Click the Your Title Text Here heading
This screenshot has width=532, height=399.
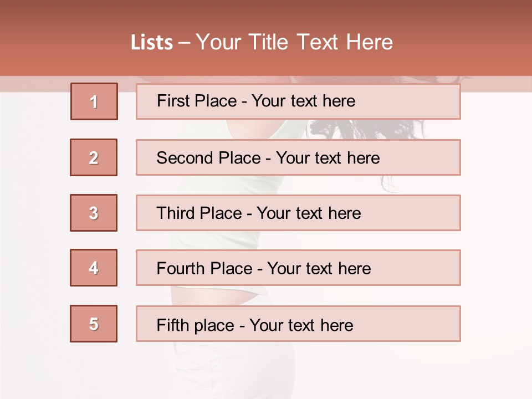click(x=294, y=43)
